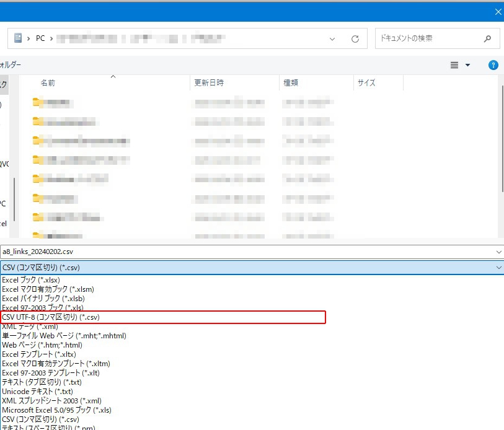The image size is (504, 430).
Task: Select the first folder icon in list
Action: click(x=38, y=103)
